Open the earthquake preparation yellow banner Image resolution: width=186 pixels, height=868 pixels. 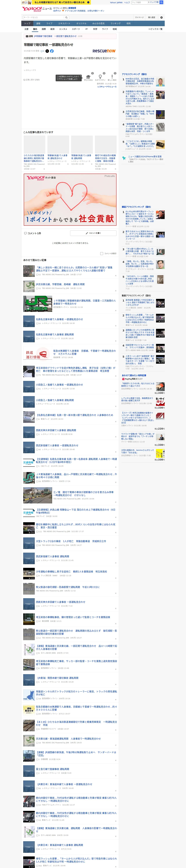56,2
